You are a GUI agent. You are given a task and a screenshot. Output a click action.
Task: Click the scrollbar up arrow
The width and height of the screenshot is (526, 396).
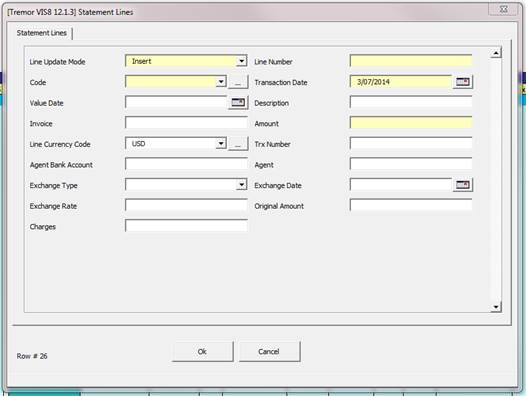pos(496,53)
